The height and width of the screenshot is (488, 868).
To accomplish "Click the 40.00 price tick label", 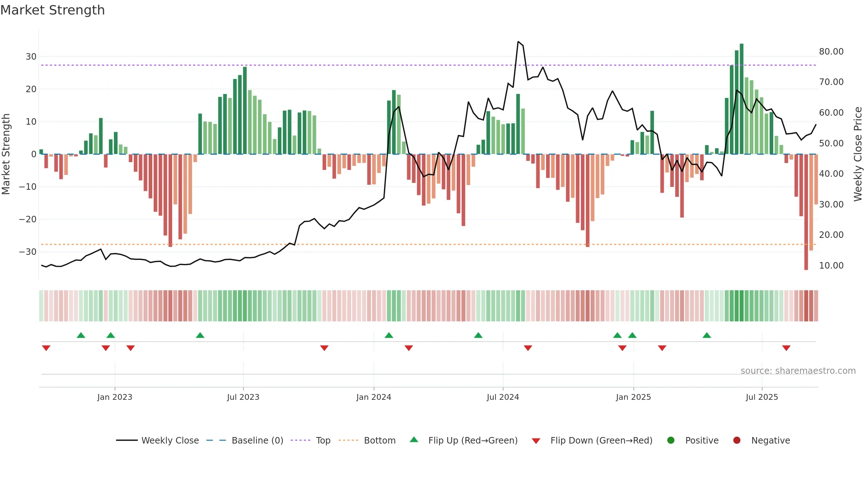I will coord(831,174).
